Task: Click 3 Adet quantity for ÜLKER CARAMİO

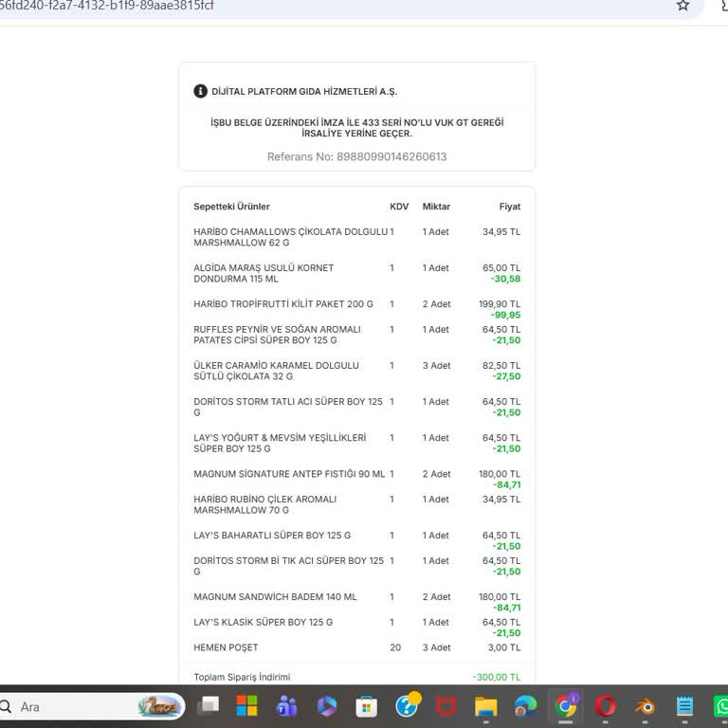Action: coord(436,365)
